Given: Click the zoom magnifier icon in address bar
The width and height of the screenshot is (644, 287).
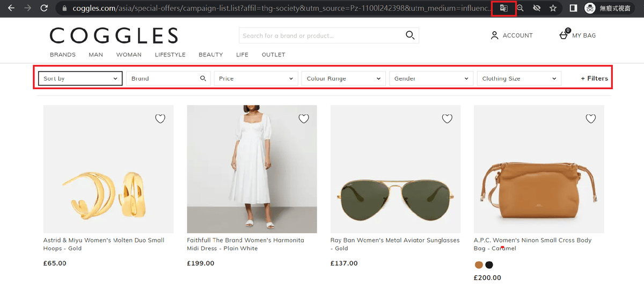Looking at the screenshot, I should pos(520,9).
